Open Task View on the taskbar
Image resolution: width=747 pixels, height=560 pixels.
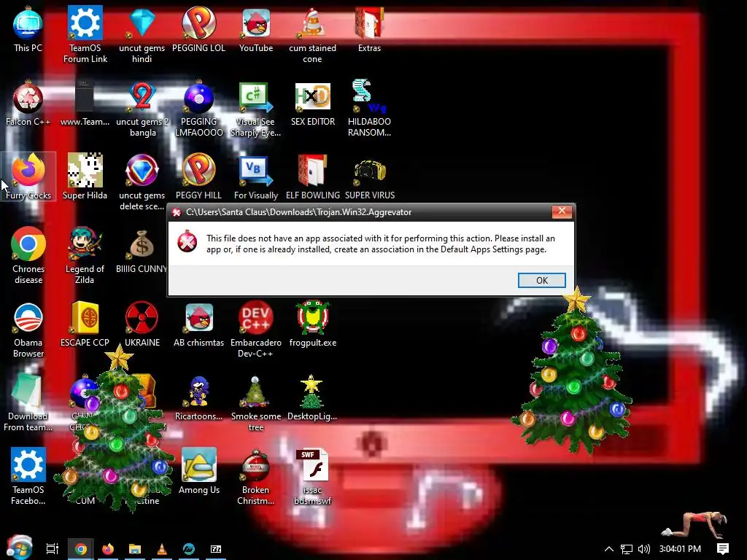53,549
